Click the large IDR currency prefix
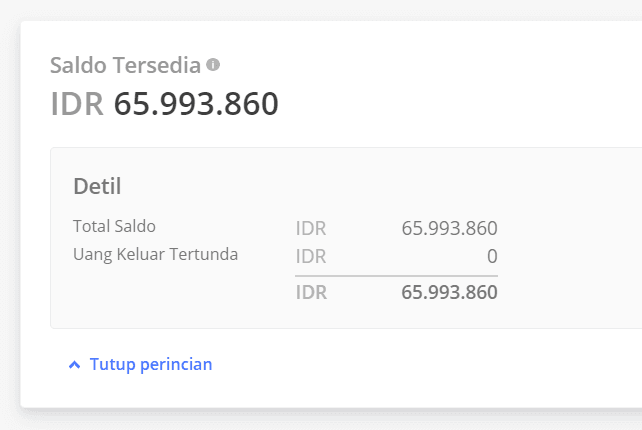 [x=77, y=104]
